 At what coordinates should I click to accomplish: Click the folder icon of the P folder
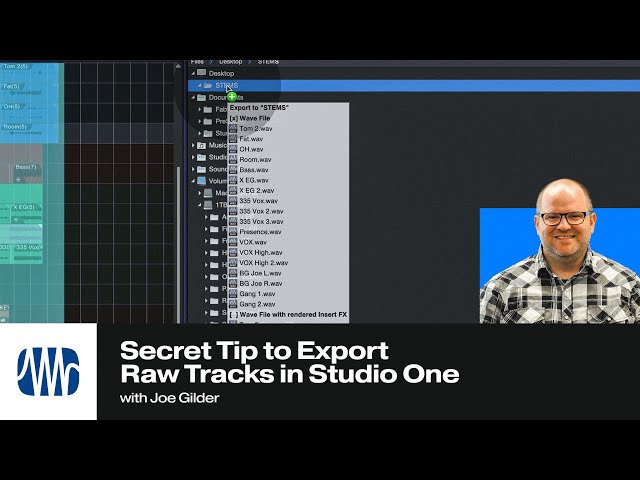pos(214,289)
